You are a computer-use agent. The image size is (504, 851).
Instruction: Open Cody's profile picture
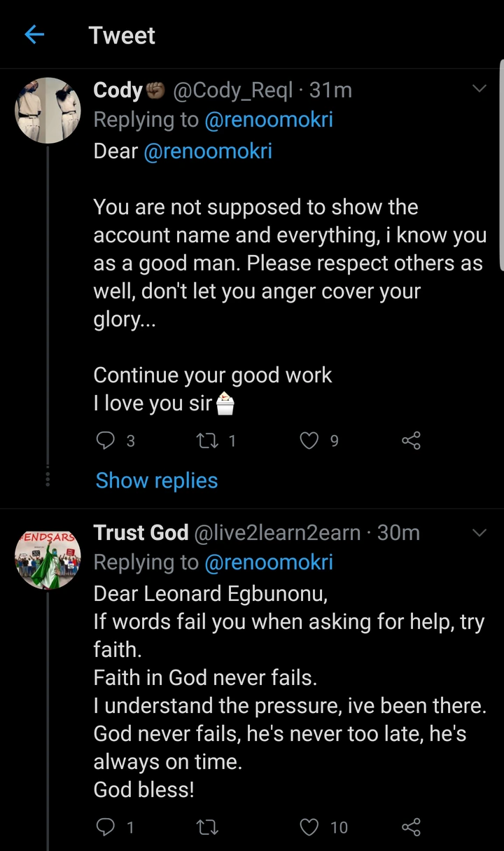coord(48,110)
